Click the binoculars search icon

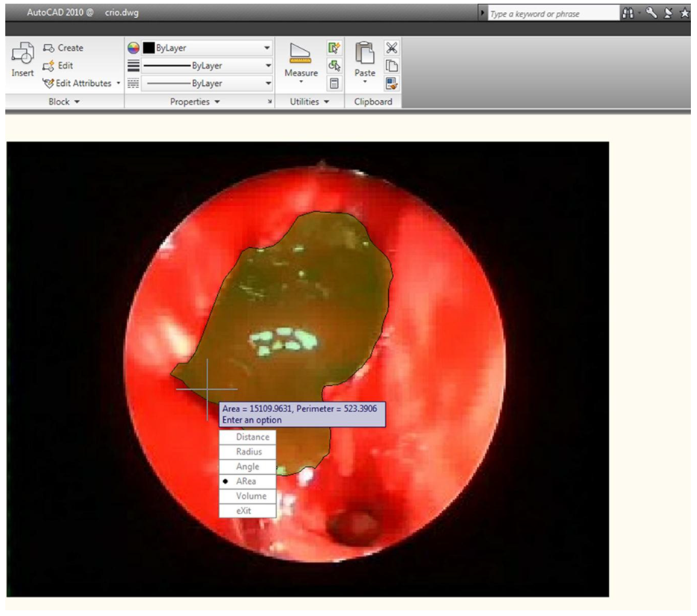630,13
